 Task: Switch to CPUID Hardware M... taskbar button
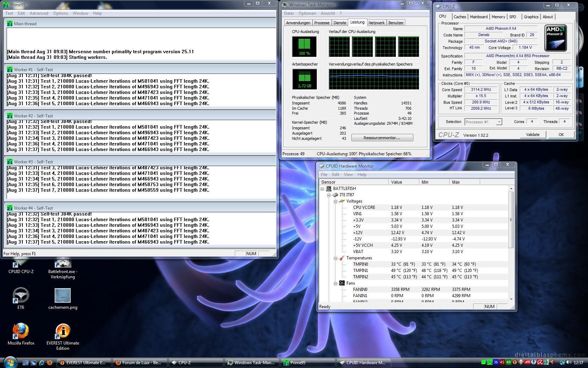click(x=364, y=363)
